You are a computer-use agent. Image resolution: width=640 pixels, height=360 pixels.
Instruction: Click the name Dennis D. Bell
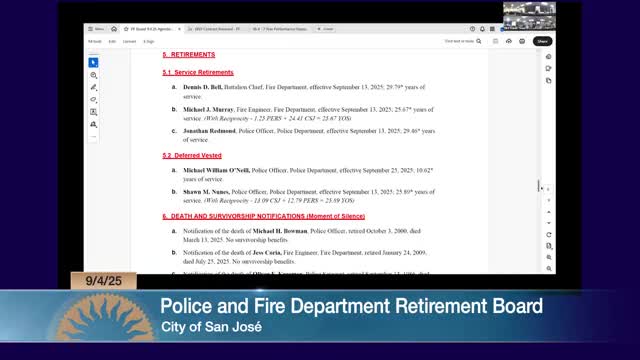[202, 87]
